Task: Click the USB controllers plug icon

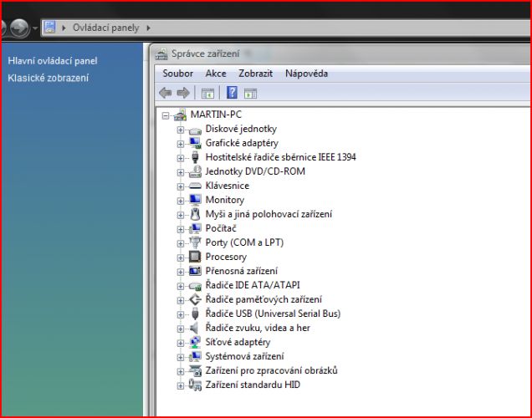Action: tap(195, 314)
